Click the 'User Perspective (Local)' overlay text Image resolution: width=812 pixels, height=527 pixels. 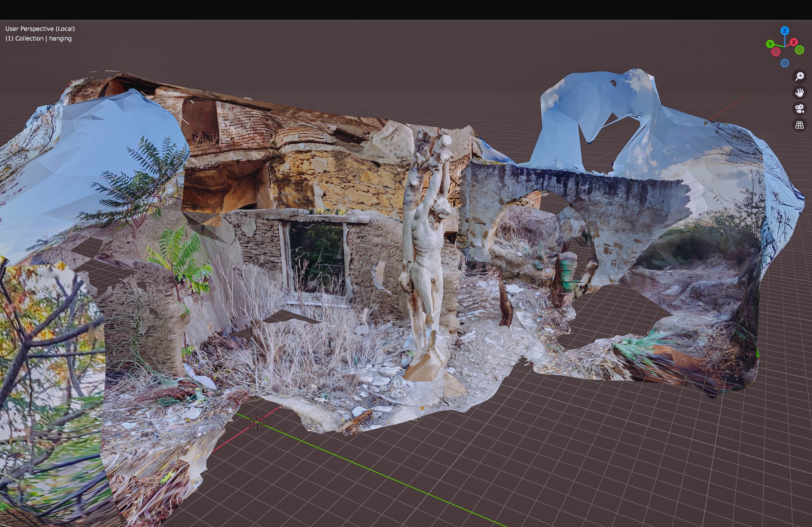(40, 29)
